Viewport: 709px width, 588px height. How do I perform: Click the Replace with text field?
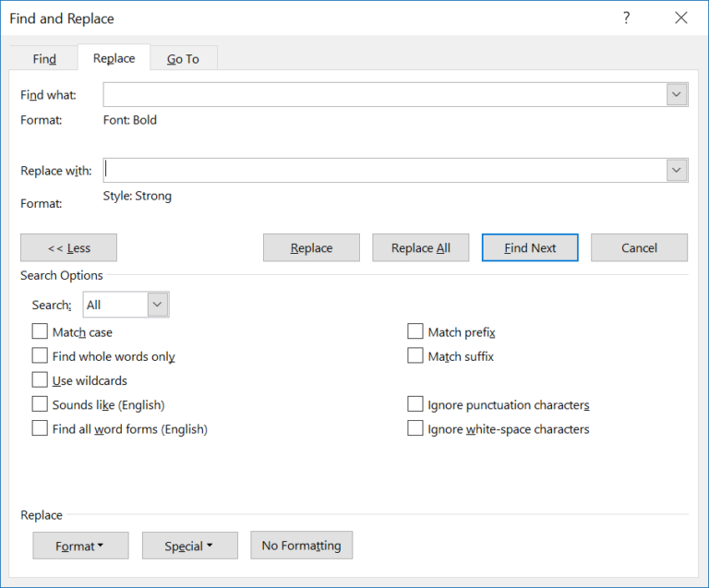[384, 171]
